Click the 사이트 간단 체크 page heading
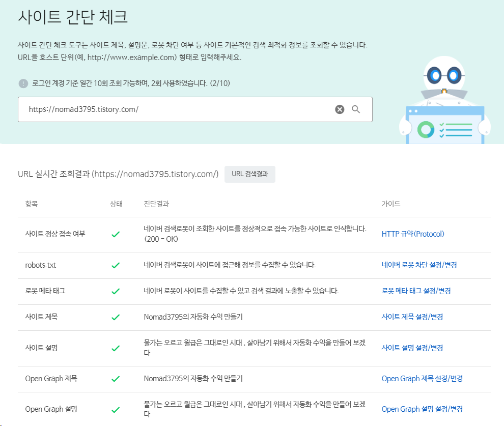 73,17
